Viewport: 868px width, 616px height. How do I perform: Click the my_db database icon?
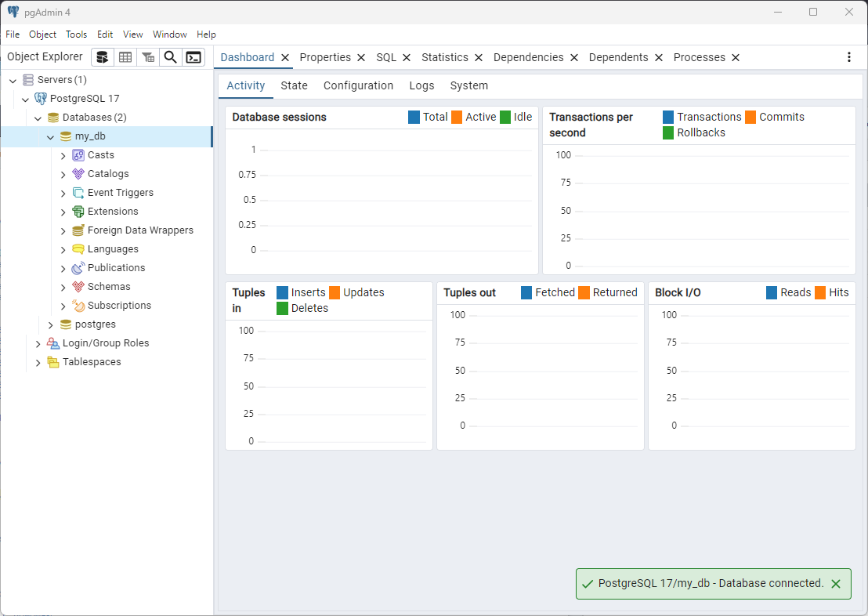click(x=66, y=136)
